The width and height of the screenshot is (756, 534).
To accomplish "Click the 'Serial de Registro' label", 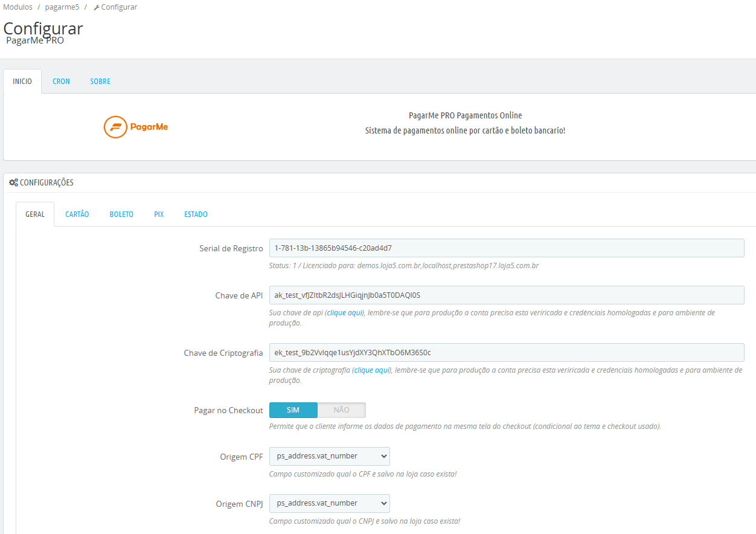I will point(231,248).
